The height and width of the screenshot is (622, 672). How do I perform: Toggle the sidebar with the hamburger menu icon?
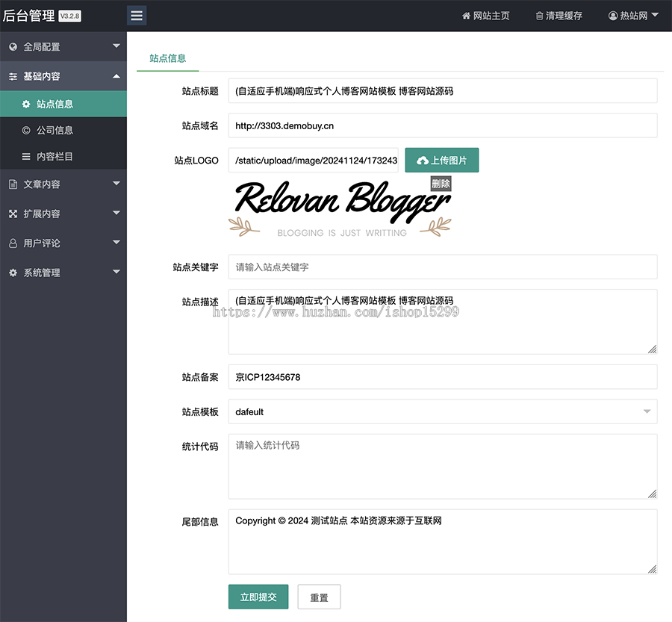137,16
